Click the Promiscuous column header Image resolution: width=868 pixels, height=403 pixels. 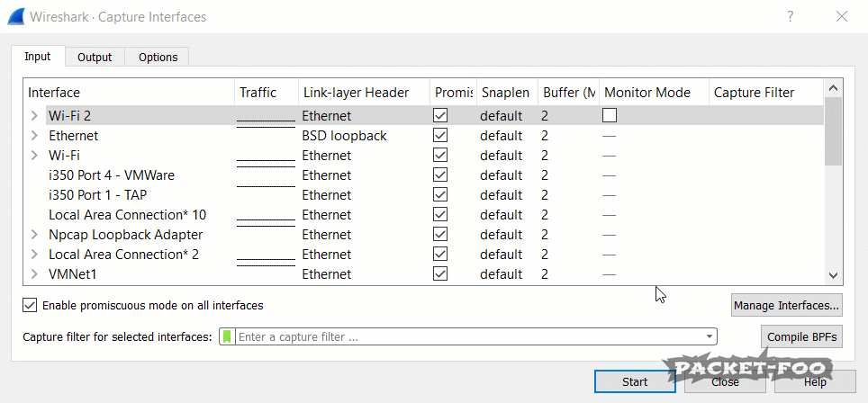point(454,93)
